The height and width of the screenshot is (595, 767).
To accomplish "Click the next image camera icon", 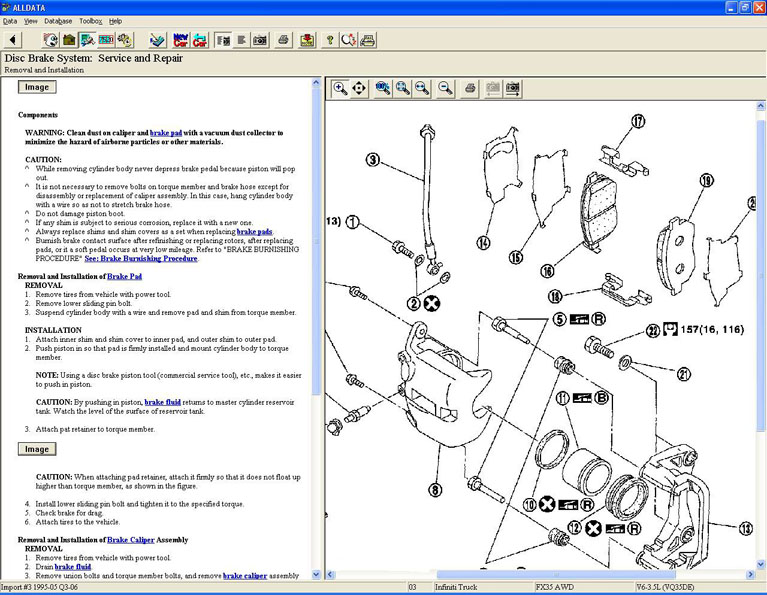I will point(512,88).
